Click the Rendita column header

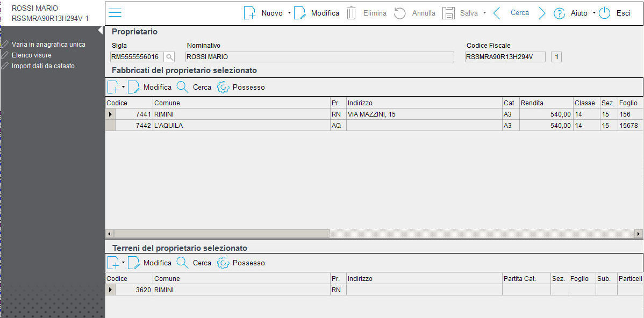click(546, 103)
